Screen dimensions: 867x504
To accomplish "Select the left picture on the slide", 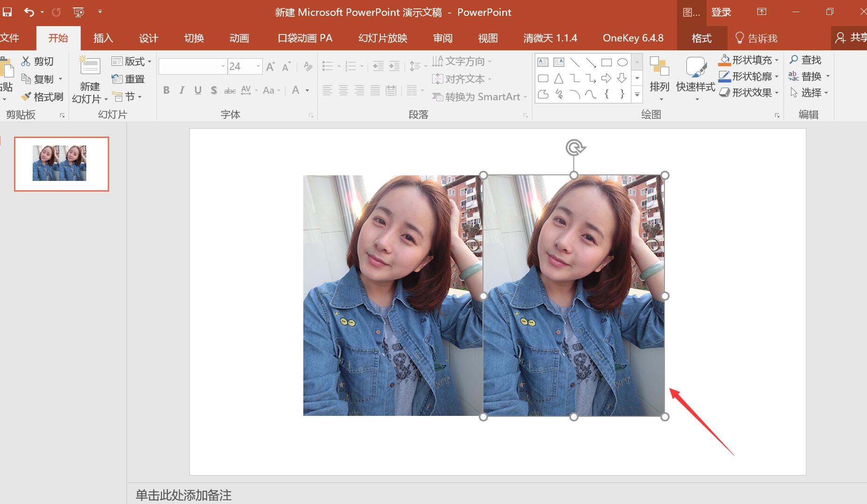I will (x=393, y=296).
